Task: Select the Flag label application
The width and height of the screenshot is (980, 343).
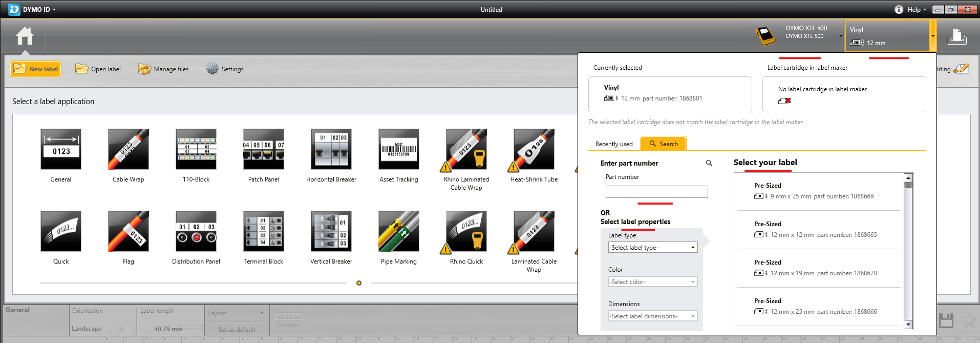Action: 129,231
